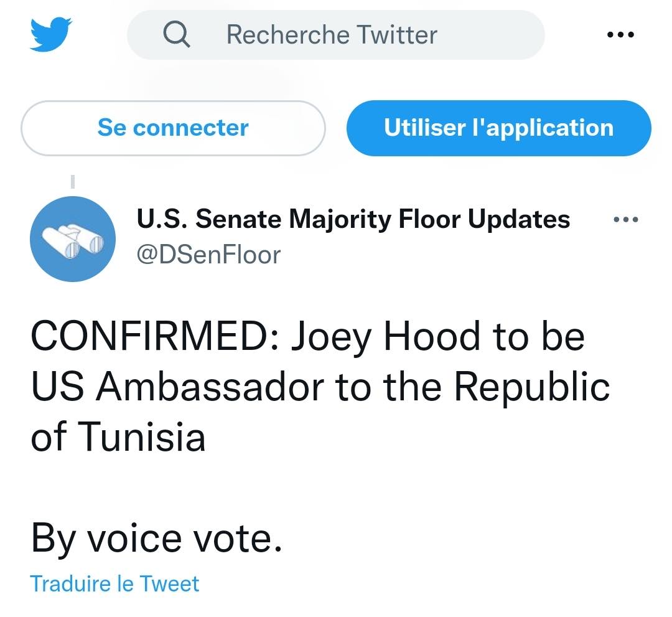
Task: Click the Se connecter button
Action: tap(173, 128)
